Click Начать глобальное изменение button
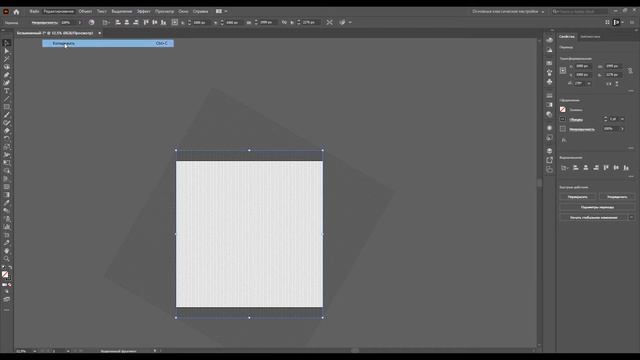The height and width of the screenshot is (360, 640). click(593, 218)
